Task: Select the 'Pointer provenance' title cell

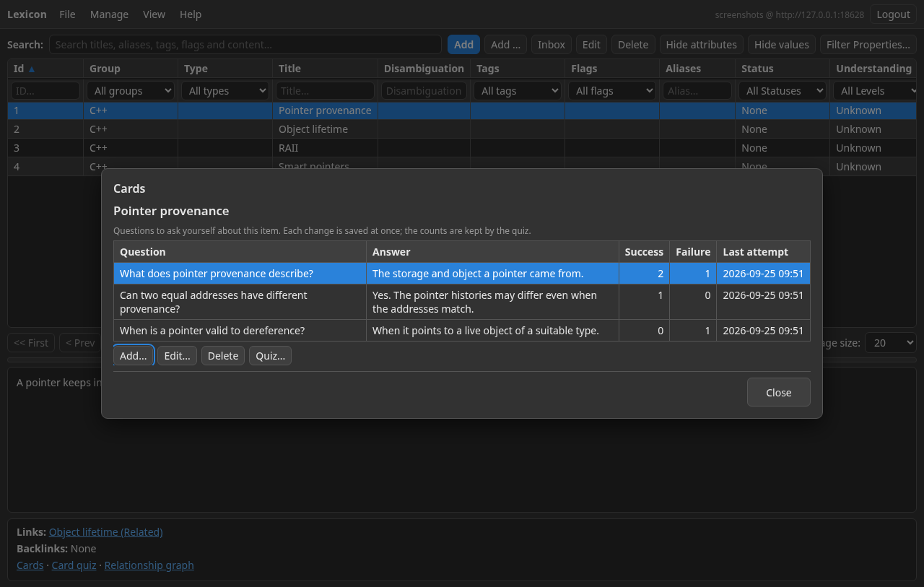Action: 325,110
